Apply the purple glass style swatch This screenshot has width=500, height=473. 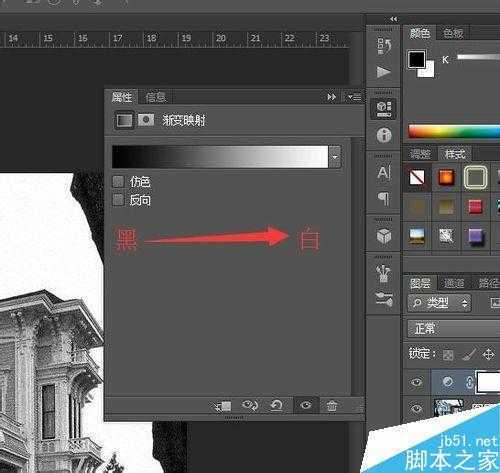476,236
